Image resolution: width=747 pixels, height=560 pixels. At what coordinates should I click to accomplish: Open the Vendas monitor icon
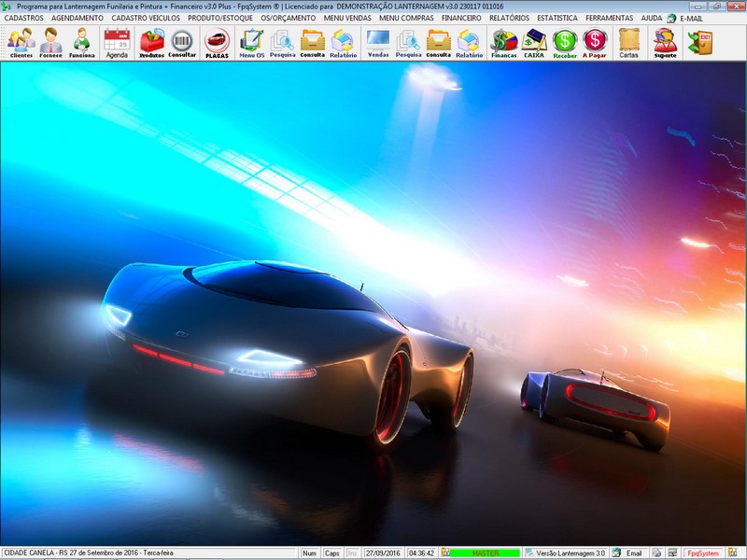378,43
